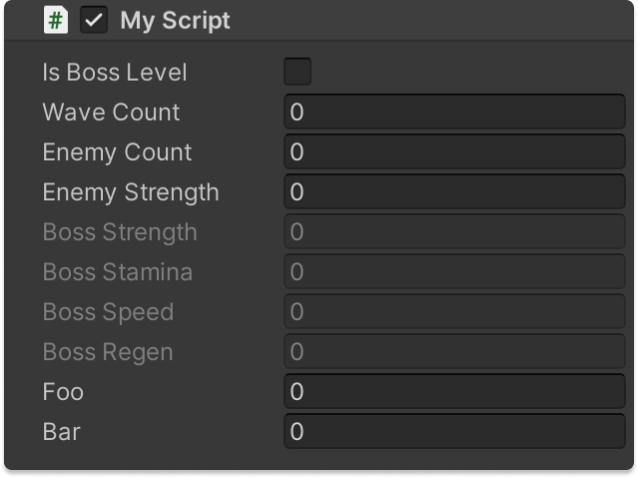Select the Bar property label
This screenshot has width=638, height=478.
(61, 432)
